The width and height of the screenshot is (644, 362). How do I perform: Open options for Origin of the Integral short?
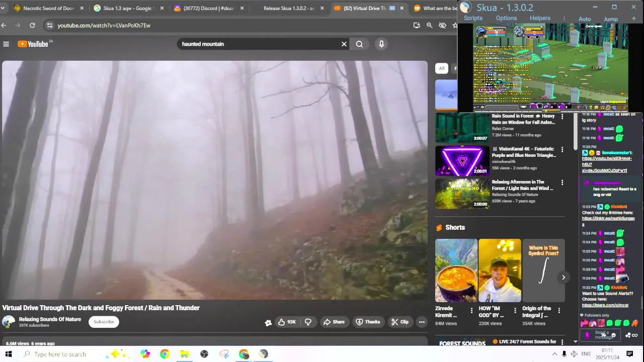click(558, 311)
